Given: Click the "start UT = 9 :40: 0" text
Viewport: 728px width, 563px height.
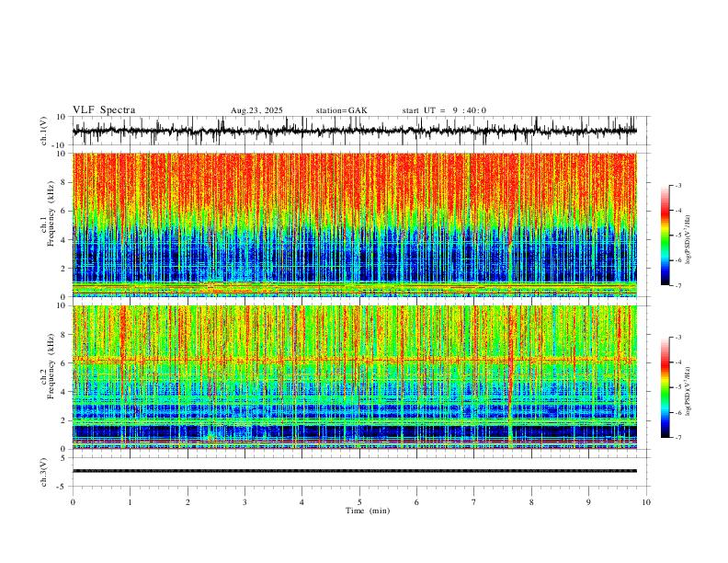Looking at the screenshot, I should [444, 110].
